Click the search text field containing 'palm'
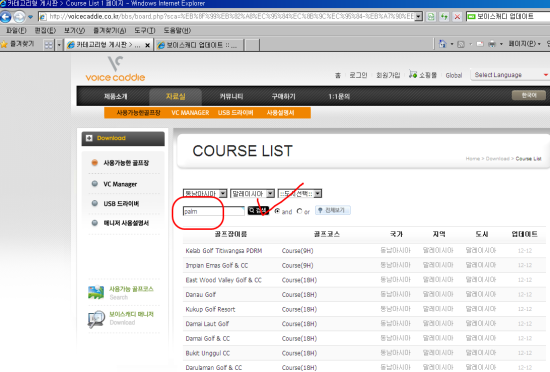Screen dimensions: 550x372 pyautogui.click(x=213, y=211)
